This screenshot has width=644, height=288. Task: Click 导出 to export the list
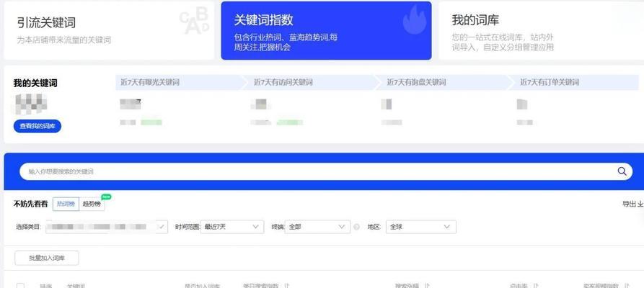(x=632, y=204)
